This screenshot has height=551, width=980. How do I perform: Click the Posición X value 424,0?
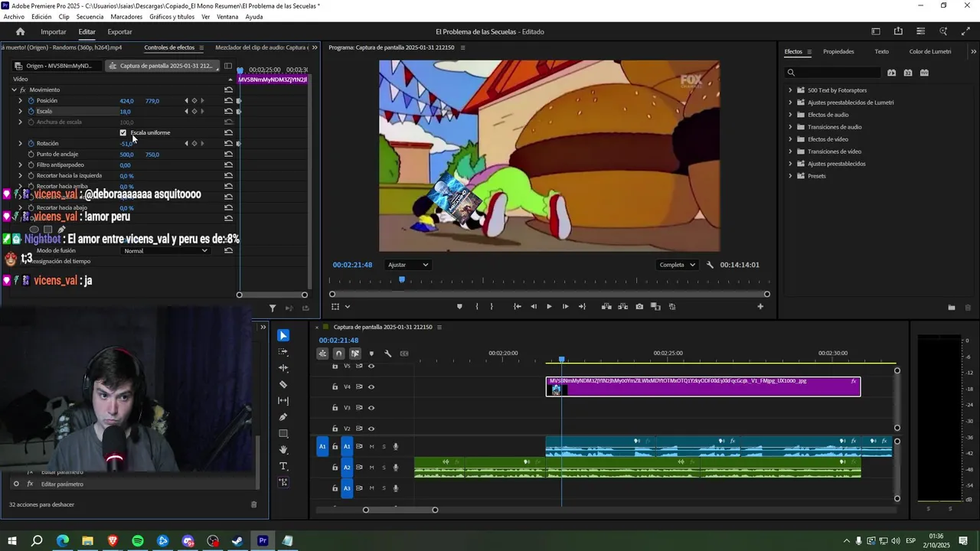click(126, 101)
